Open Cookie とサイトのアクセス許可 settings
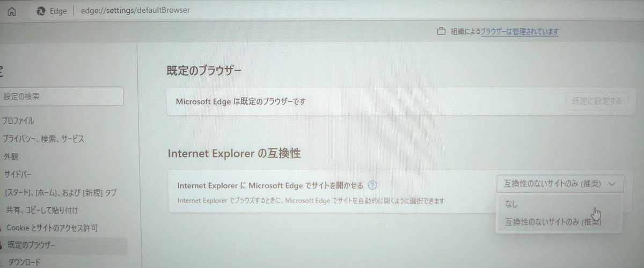 coord(52,228)
